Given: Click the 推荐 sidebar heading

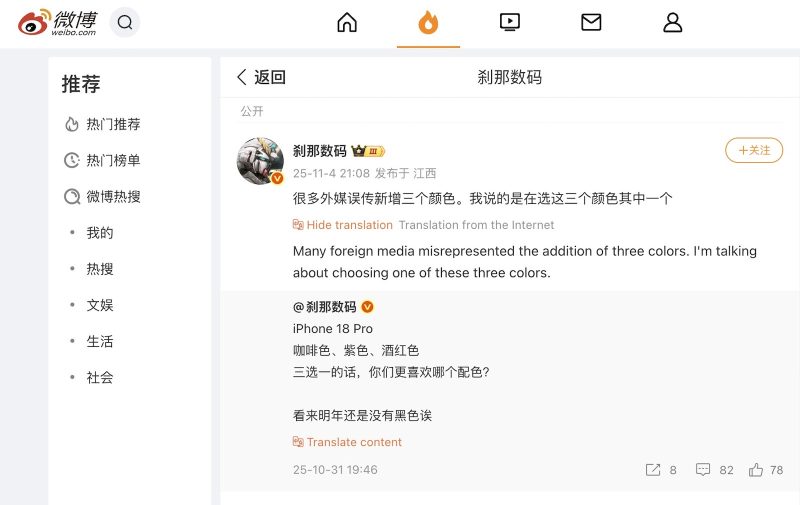Looking at the screenshot, I should pos(81,84).
